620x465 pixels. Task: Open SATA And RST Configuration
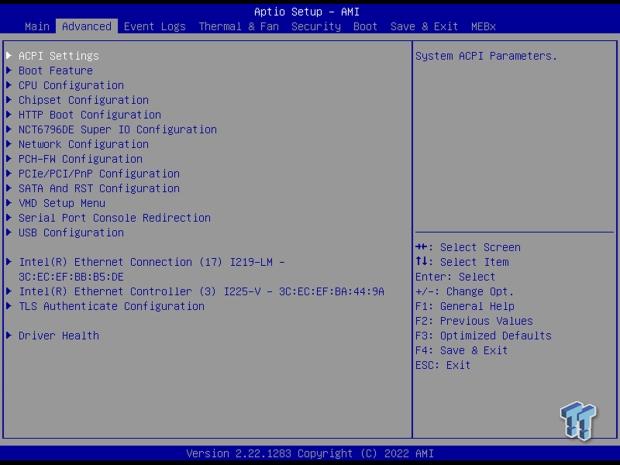click(99, 188)
